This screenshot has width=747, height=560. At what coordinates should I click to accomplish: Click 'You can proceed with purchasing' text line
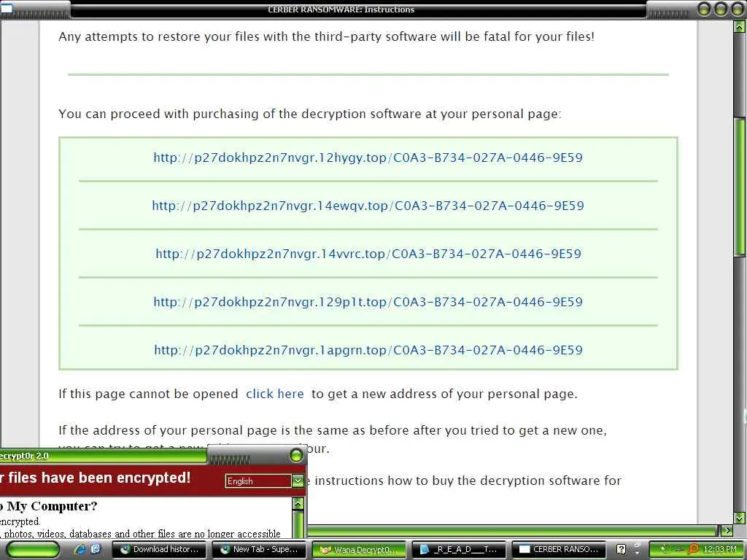309,114
